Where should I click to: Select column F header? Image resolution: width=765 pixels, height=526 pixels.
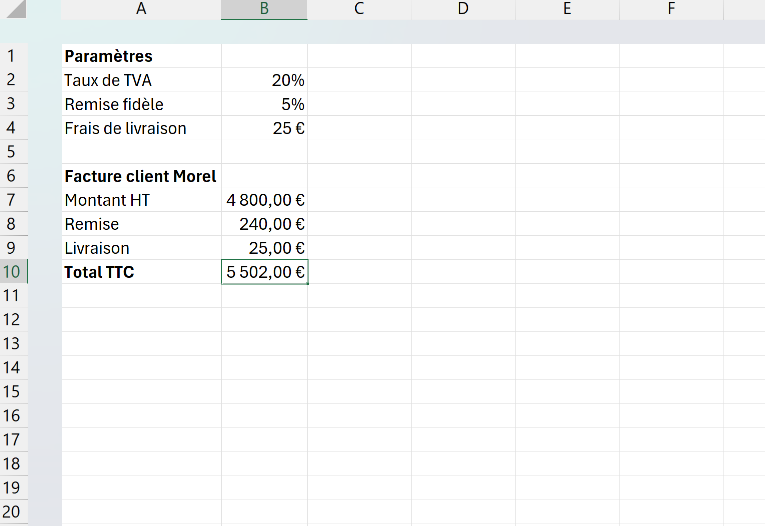point(671,9)
